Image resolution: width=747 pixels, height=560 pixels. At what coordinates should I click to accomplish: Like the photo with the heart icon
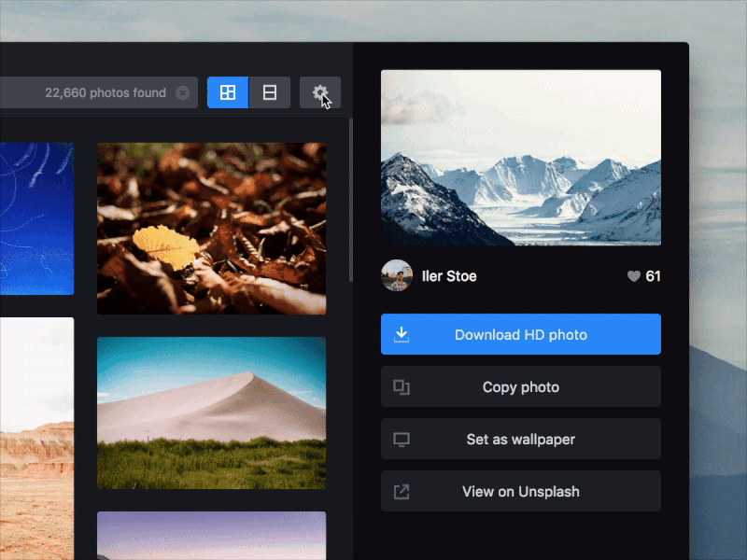[634, 276]
